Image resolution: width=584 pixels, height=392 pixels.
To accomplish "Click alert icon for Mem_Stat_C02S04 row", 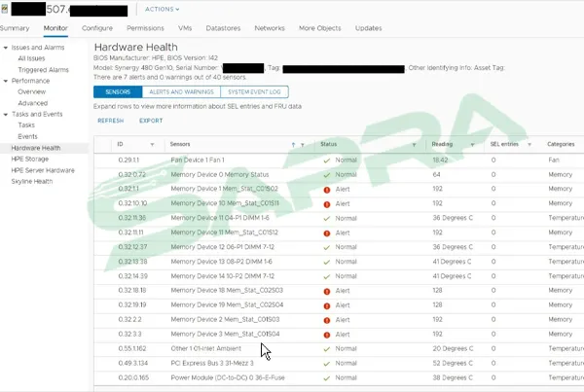I will (x=327, y=306).
